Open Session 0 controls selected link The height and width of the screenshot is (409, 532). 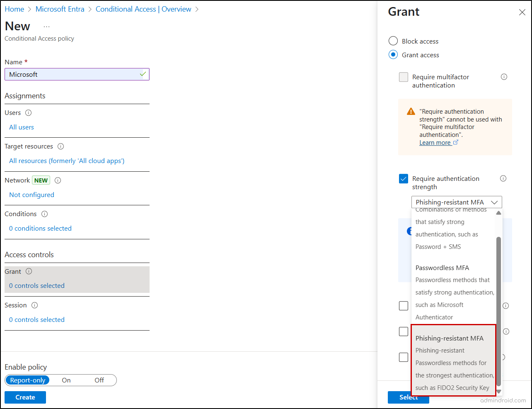37,320
